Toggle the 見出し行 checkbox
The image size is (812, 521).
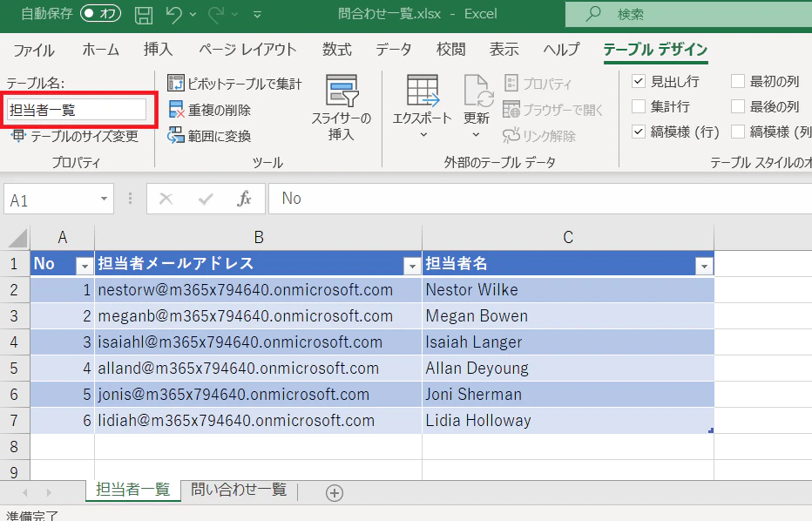(639, 81)
